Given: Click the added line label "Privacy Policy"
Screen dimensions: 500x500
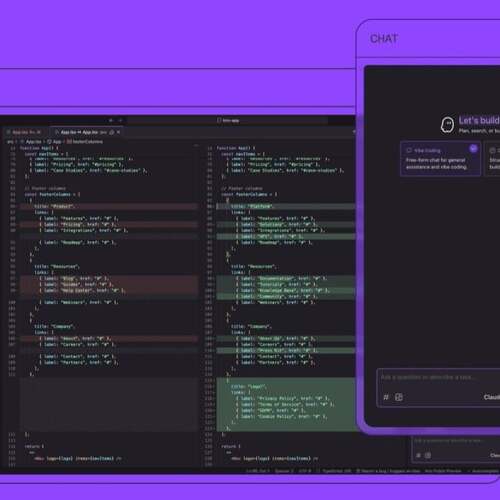Looking at the screenshot, I should [x=285, y=398].
